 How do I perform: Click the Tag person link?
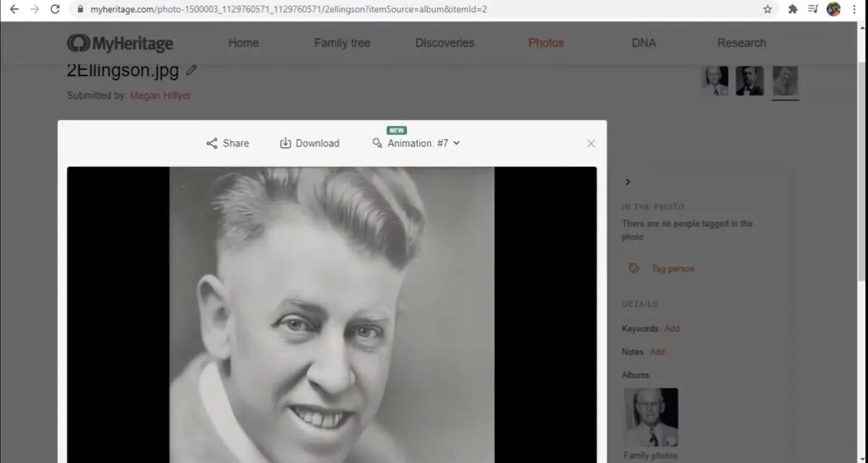[x=673, y=268]
